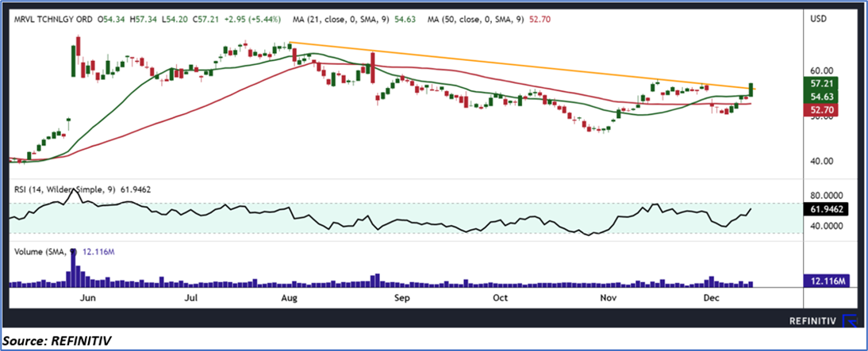Click the H57.34 high value in header

(145, 20)
